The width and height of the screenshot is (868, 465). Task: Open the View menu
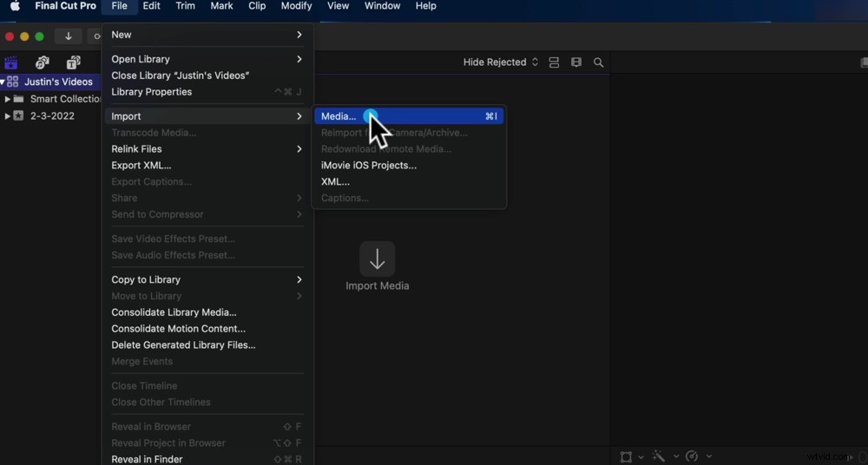[x=338, y=6]
